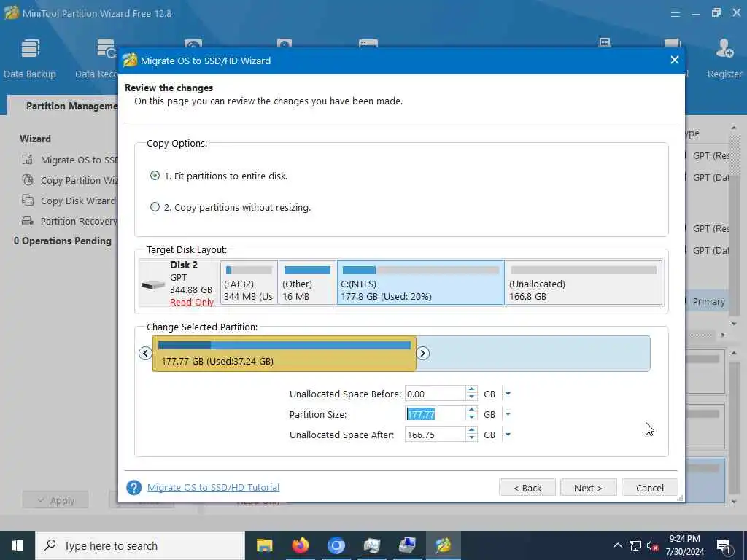Click Copy Disk Wizard icon in sidebar
Image resolution: width=747 pixels, height=560 pixels.
(x=28, y=201)
